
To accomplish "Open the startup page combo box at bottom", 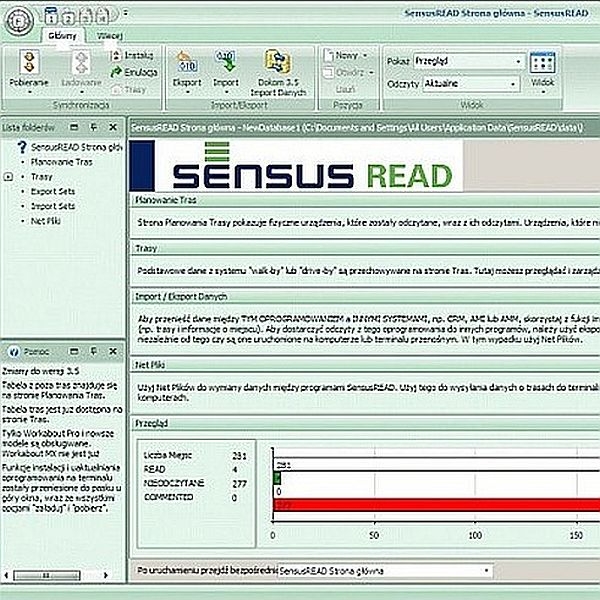I will 385,571.
